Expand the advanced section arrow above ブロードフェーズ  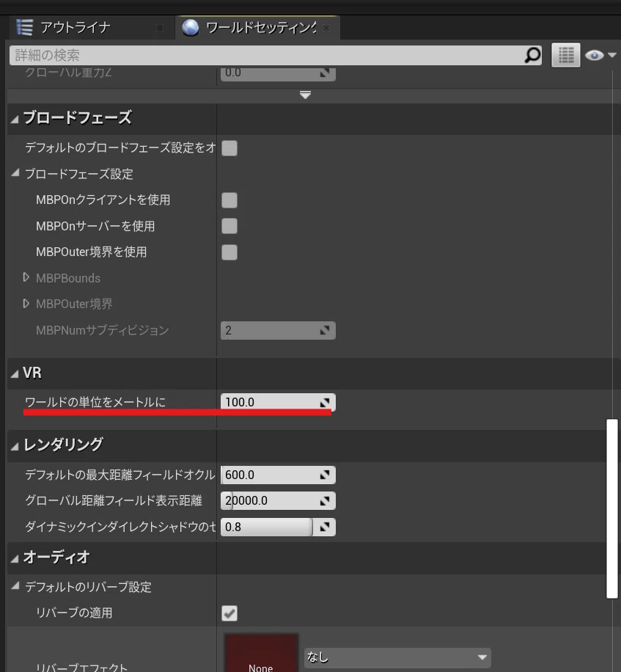coord(305,95)
